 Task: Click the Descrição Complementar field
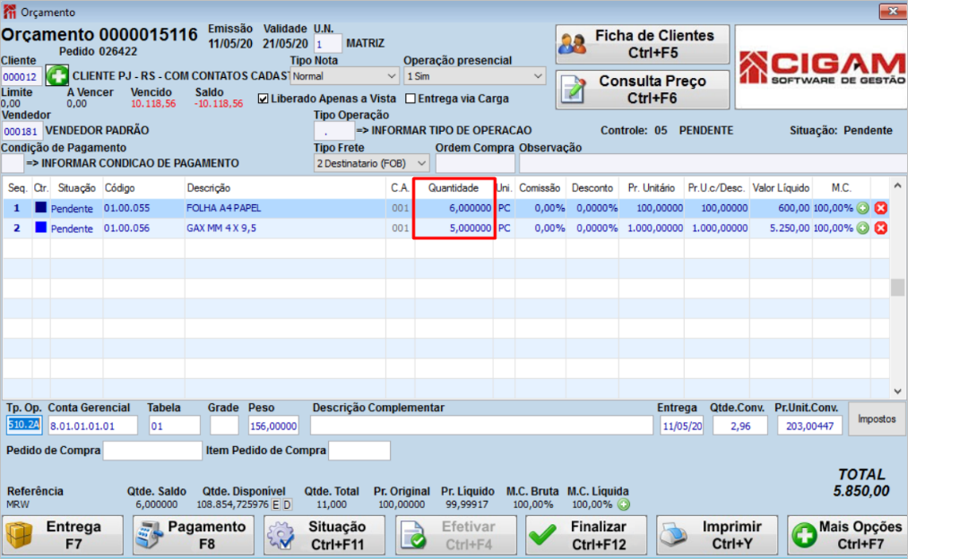tap(481, 426)
